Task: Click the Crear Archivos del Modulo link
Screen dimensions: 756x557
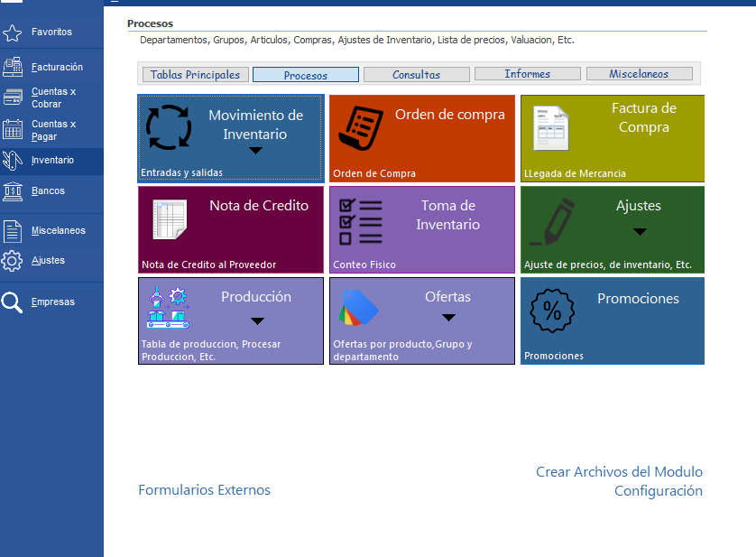Action: [619, 472]
